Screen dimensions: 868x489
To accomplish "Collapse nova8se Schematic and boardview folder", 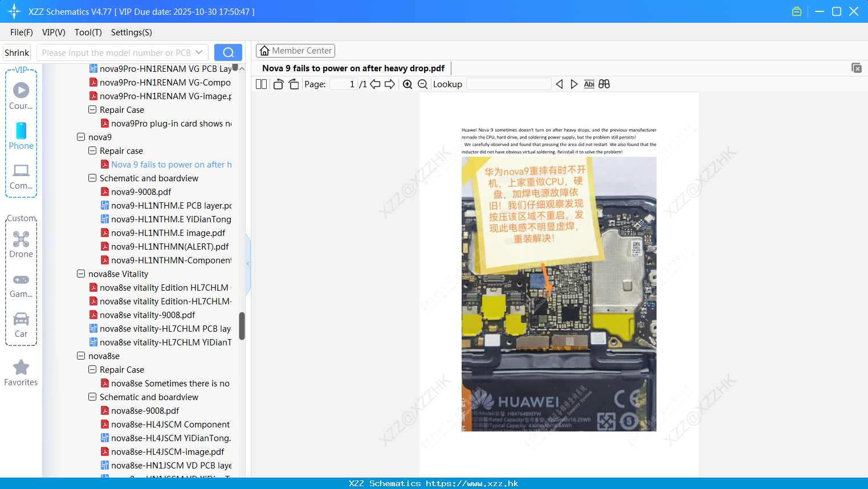I will pyautogui.click(x=92, y=397).
